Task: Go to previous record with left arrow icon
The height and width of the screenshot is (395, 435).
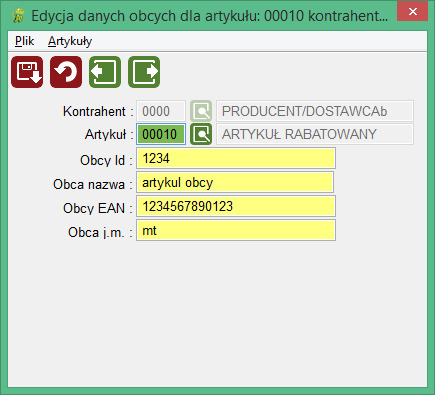Action: [x=105, y=72]
